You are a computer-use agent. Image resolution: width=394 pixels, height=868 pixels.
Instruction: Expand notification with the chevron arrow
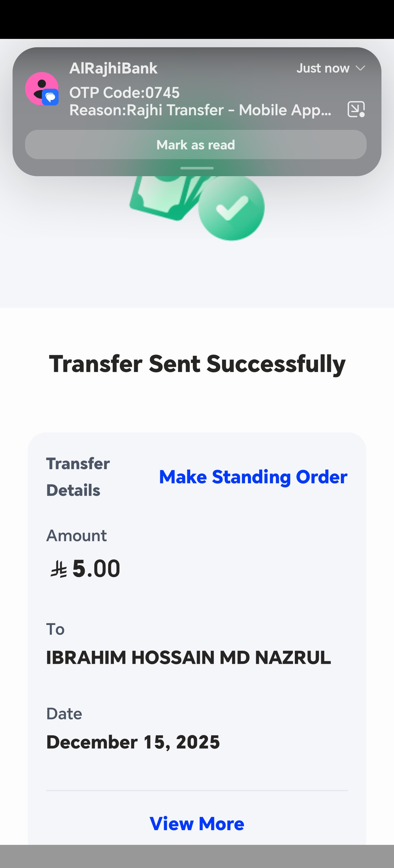coord(360,68)
